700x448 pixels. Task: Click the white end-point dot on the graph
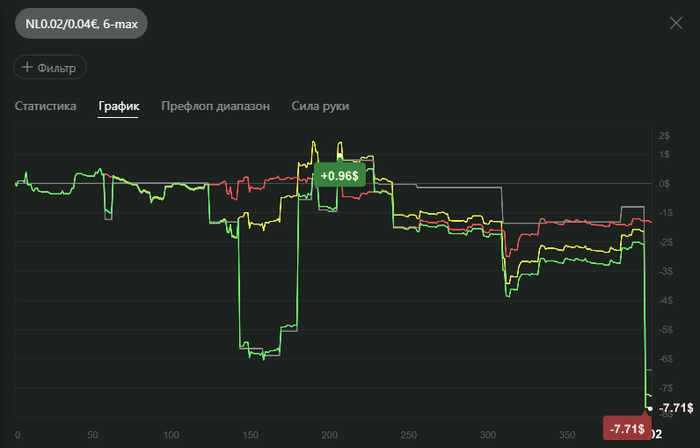click(649, 408)
